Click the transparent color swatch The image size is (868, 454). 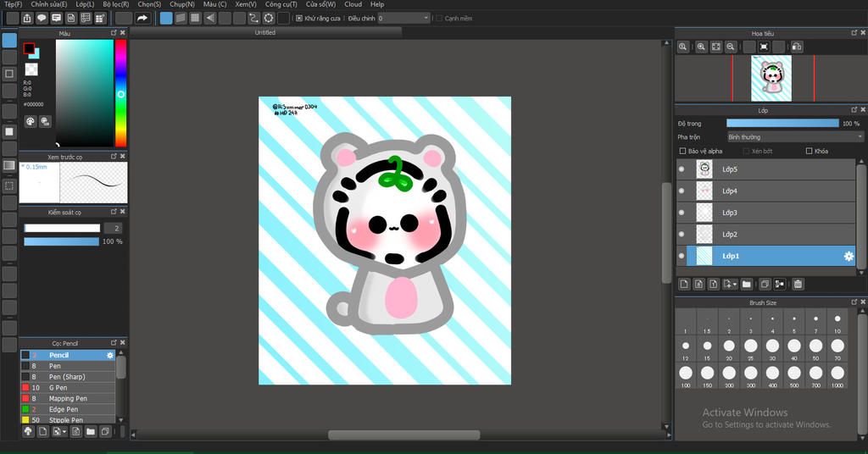[x=31, y=69]
